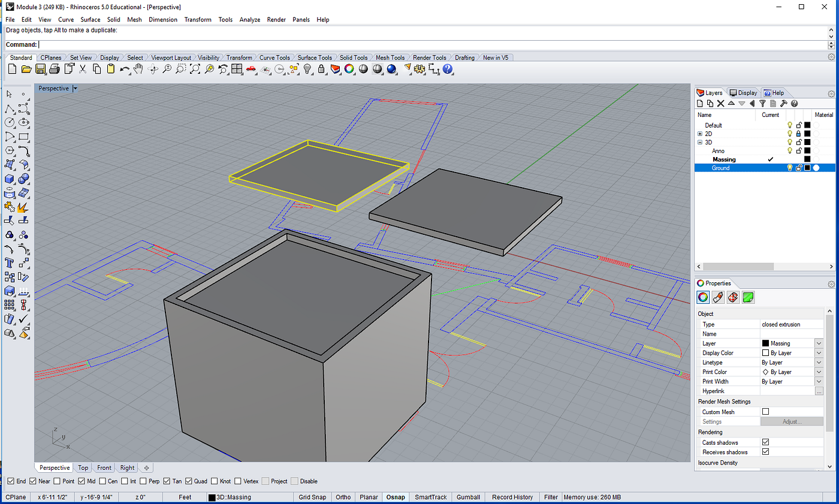Toggle Grid Snap in status bar

(x=312, y=497)
